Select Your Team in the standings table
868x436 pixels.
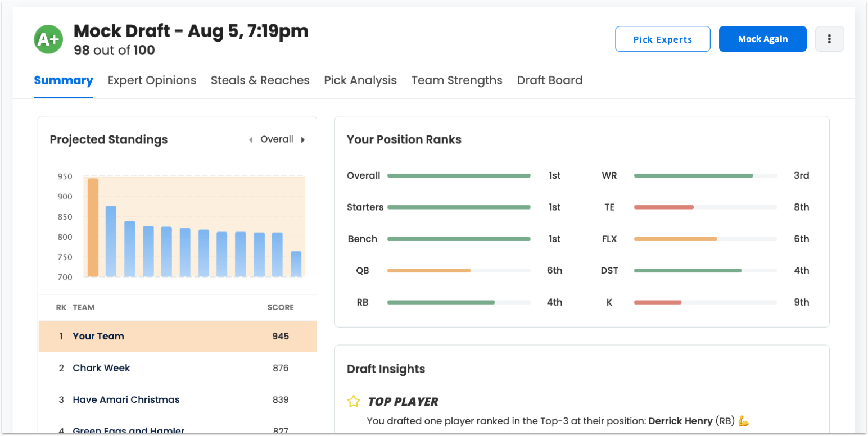[98, 336]
